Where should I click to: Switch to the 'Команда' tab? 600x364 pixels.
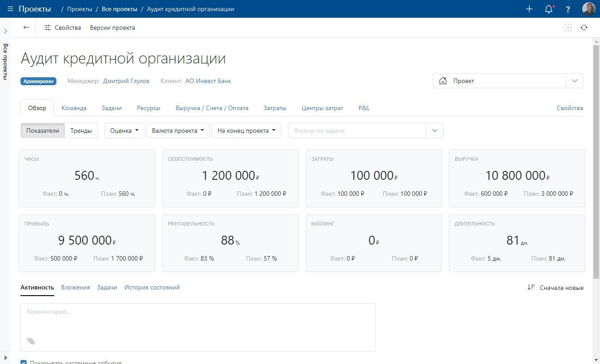(74, 108)
